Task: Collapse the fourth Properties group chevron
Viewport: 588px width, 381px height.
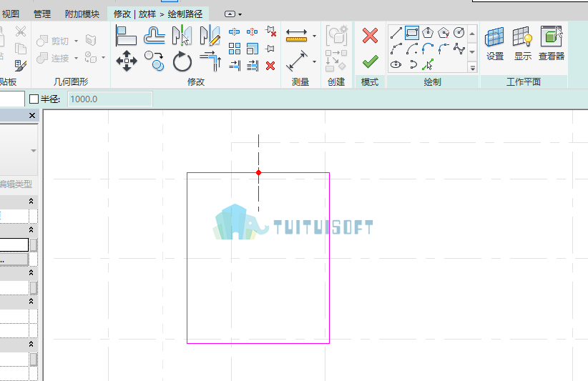Action: (31, 301)
